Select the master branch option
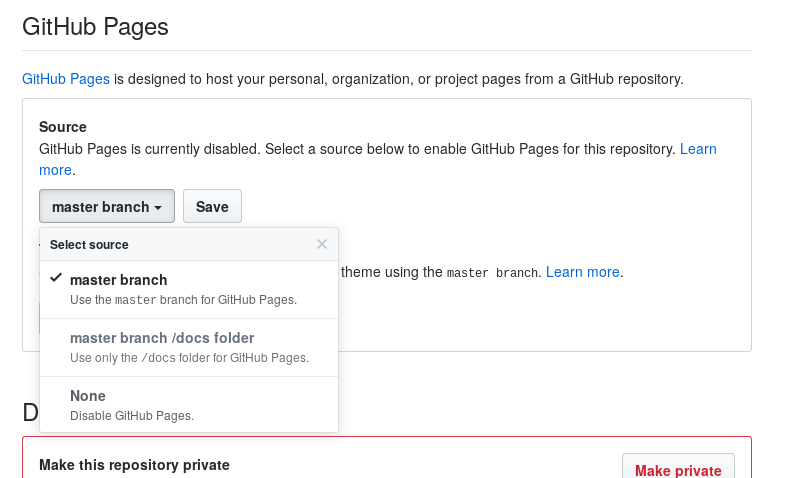 [x=189, y=290]
